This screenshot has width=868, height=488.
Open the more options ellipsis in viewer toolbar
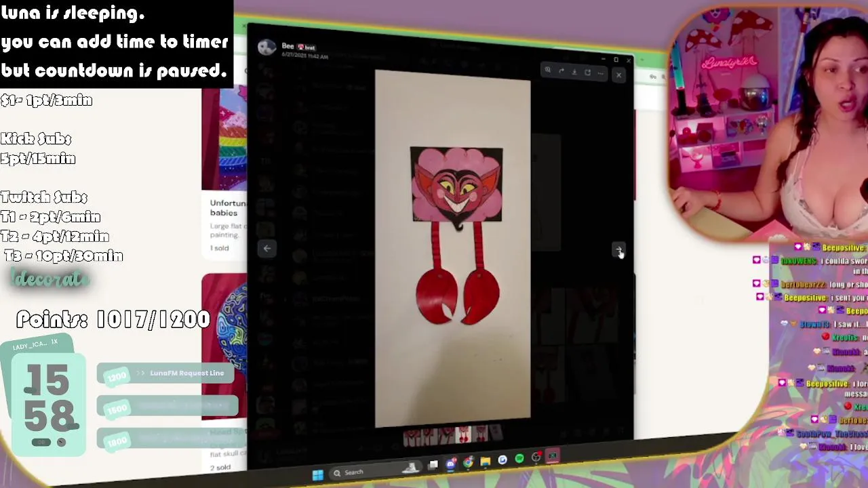click(601, 73)
